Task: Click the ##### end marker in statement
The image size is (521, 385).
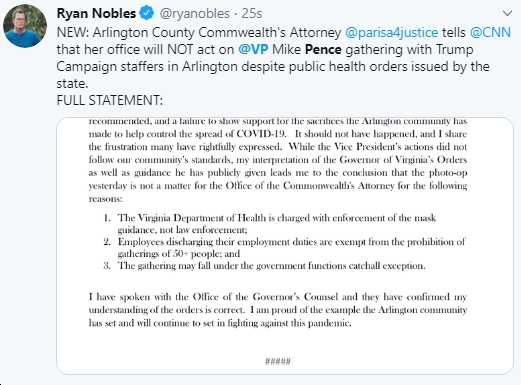Action: (278, 361)
